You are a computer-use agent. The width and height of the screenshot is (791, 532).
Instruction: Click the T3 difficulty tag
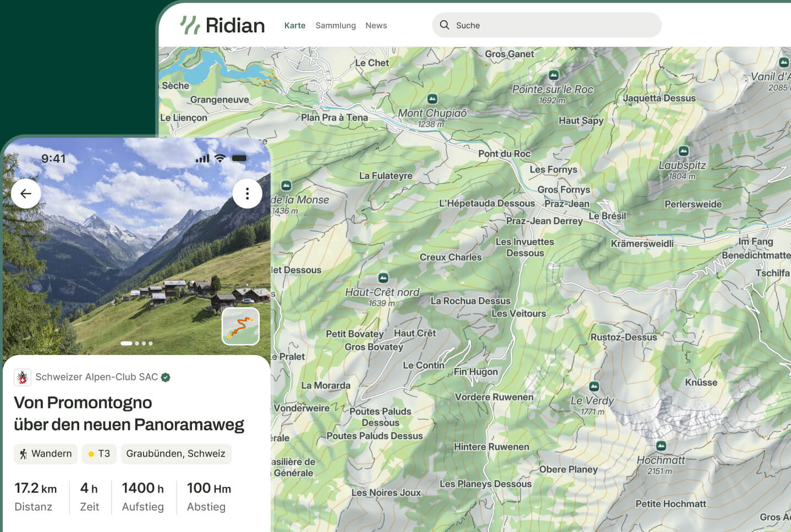click(99, 453)
